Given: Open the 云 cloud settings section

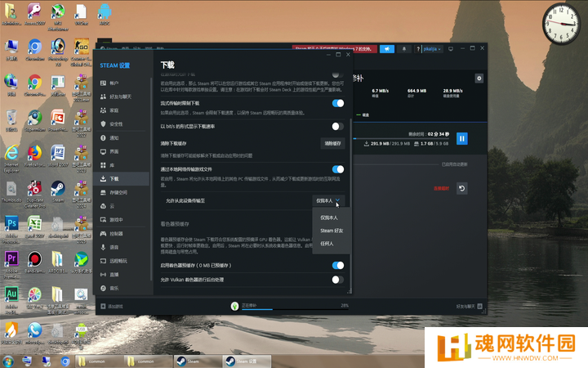Looking at the screenshot, I should 122,206.
